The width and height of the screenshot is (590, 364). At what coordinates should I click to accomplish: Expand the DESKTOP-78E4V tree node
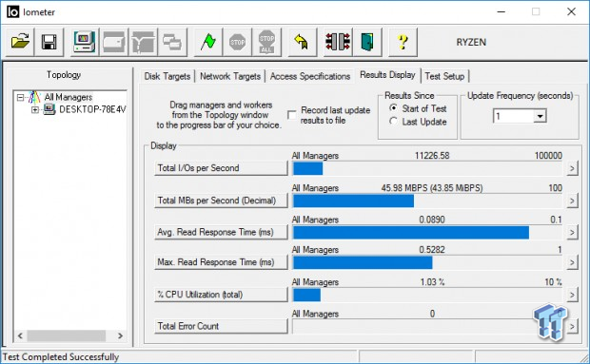coord(35,109)
